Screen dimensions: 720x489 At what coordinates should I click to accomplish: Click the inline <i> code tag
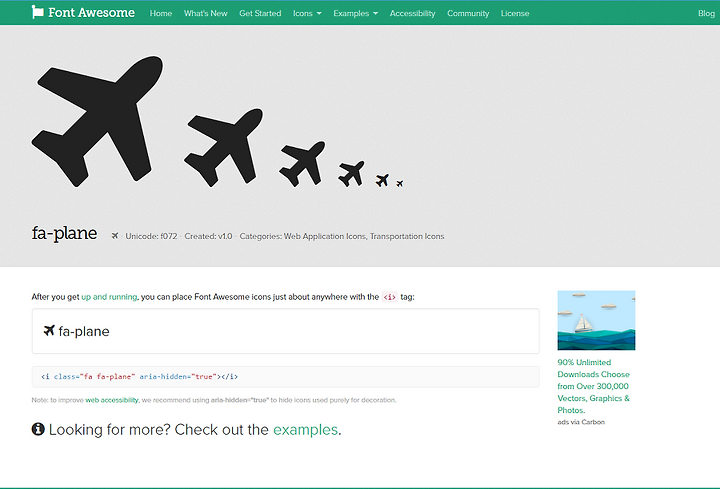(x=389, y=297)
